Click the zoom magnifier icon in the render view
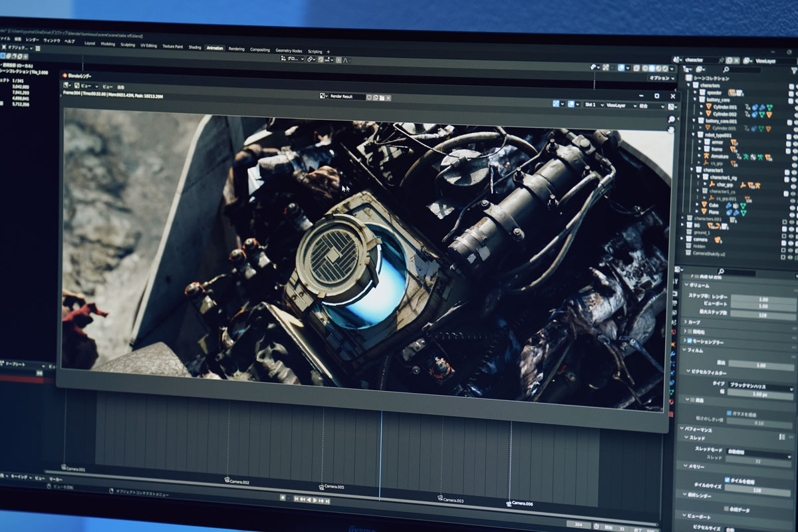Viewport: 798px width, 532px height. point(672,120)
